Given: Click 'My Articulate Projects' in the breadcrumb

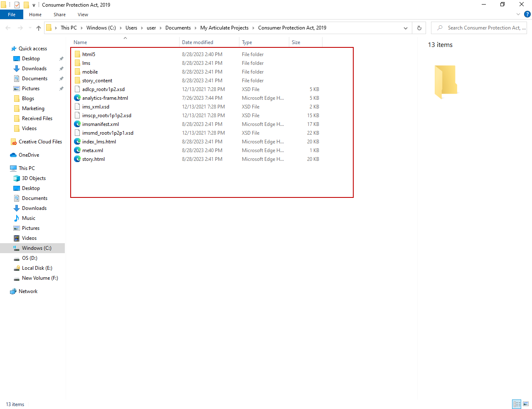Looking at the screenshot, I should coord(224,28).
